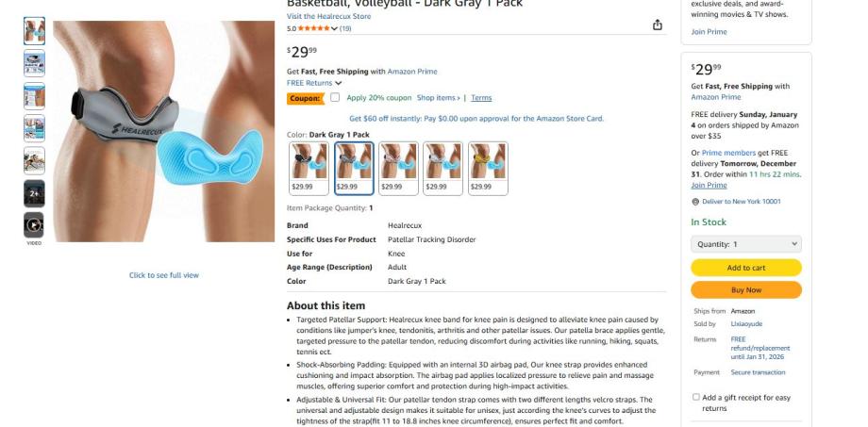The width and height of the screenshot is (868, 427).
Task: Open the Quantity dropdown
Action: point(745,244)
